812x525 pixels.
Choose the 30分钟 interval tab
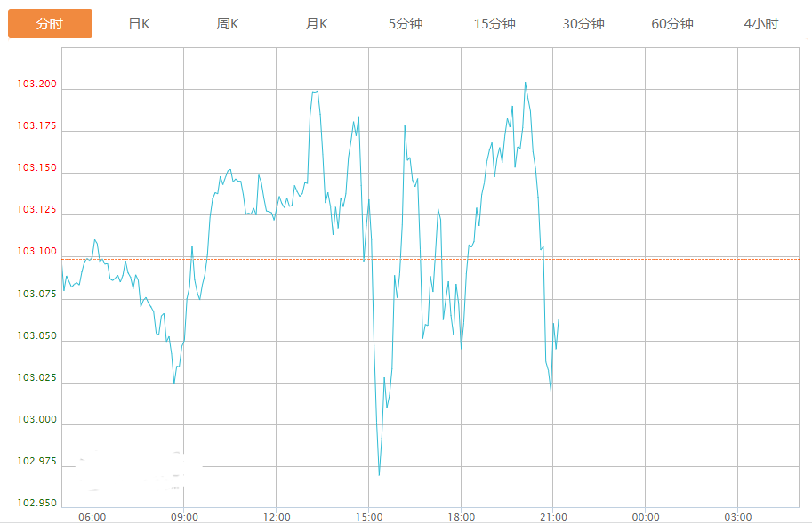[583, 24]
